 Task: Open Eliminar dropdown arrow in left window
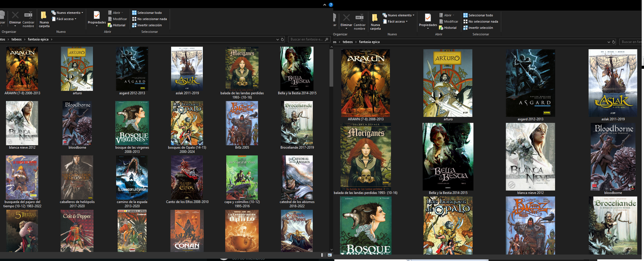[x=15, y=27]
